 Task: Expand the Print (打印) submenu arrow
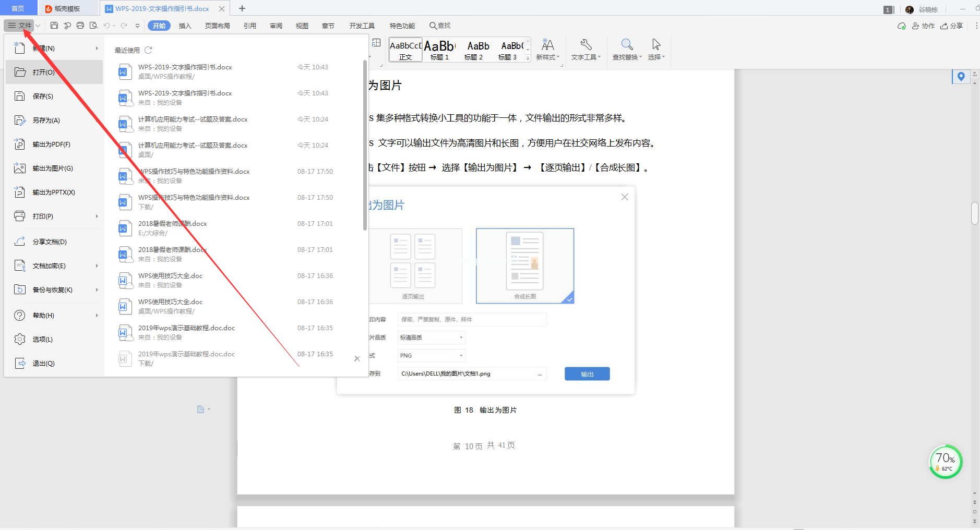[x=97, y=216]
